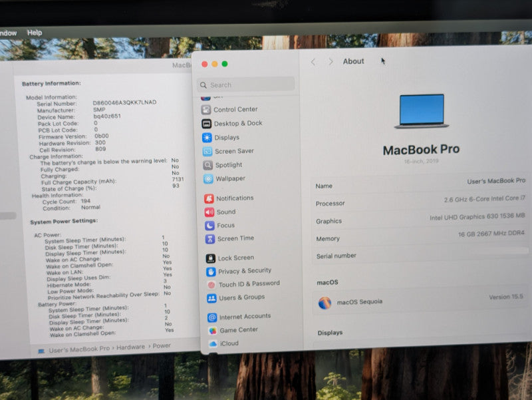Click User's MacBook Pro in path bar
The height and width of the screenshot is (400, 532).
click(x=79, y=349)
